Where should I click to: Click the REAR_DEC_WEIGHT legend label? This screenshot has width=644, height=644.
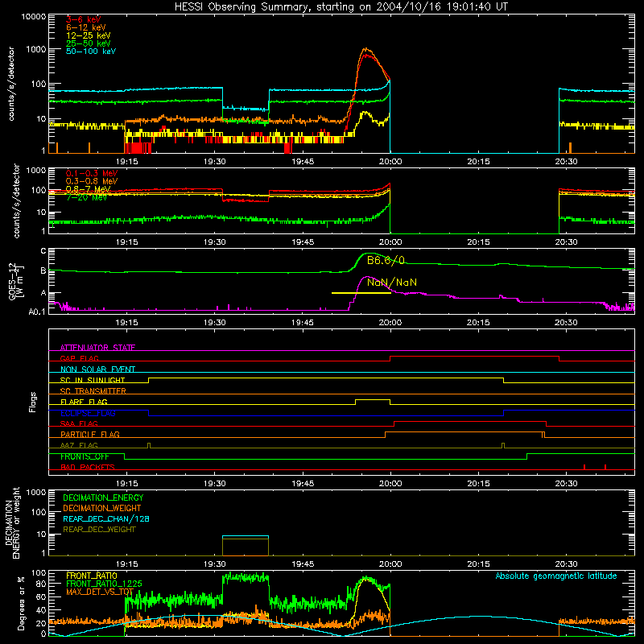coord(99,530)
